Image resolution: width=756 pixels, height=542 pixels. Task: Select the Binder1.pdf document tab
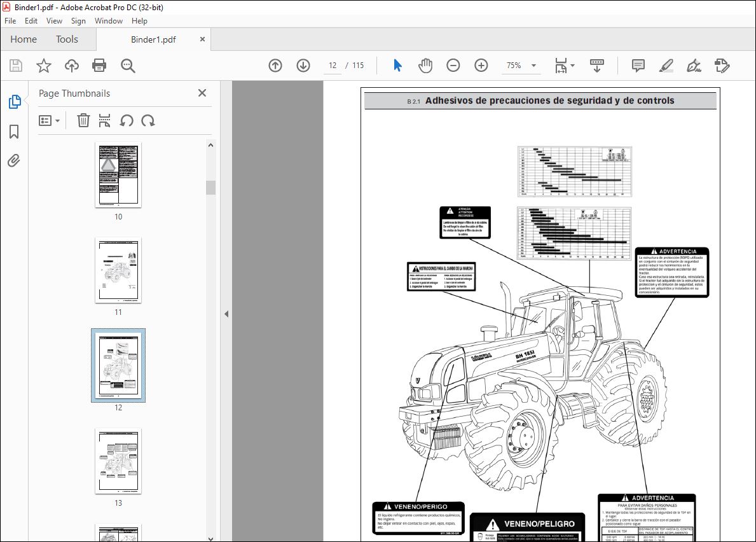[x=153, y=39]
